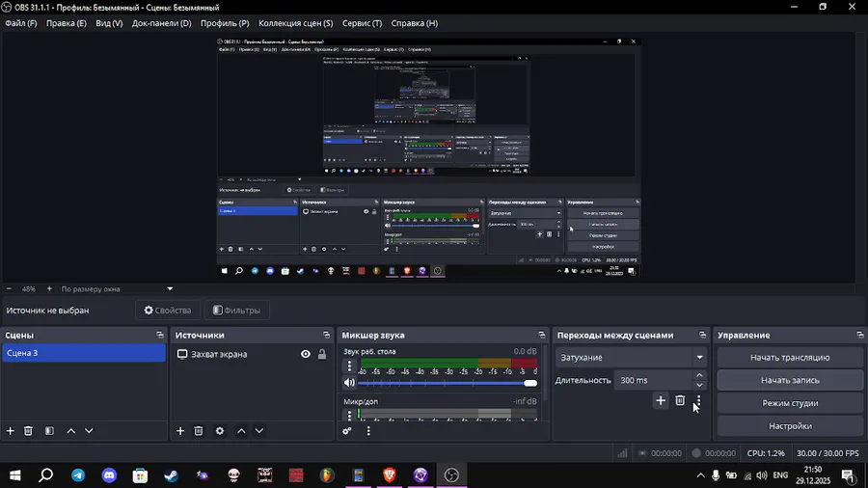This screenshot has height=488, width=868.
Task: Remove selected source with trash icon
Action: (199, 431)
